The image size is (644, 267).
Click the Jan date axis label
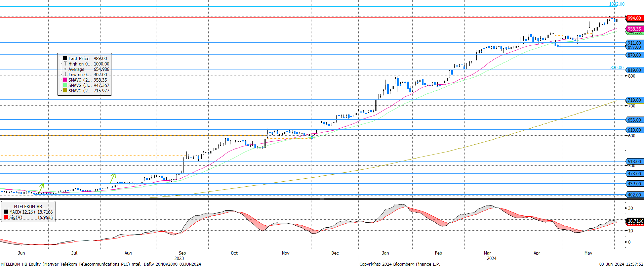point(385,253)
